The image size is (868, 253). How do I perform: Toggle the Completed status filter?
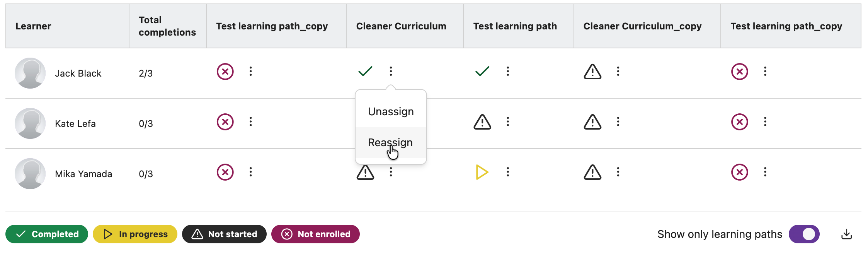point(47,234)
